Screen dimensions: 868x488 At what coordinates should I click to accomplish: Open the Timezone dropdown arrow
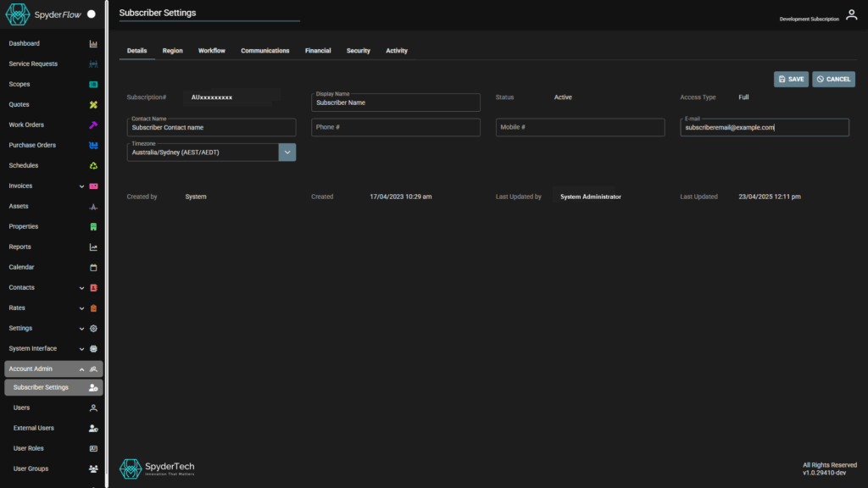pyautogui.click(x=287, y=152)
